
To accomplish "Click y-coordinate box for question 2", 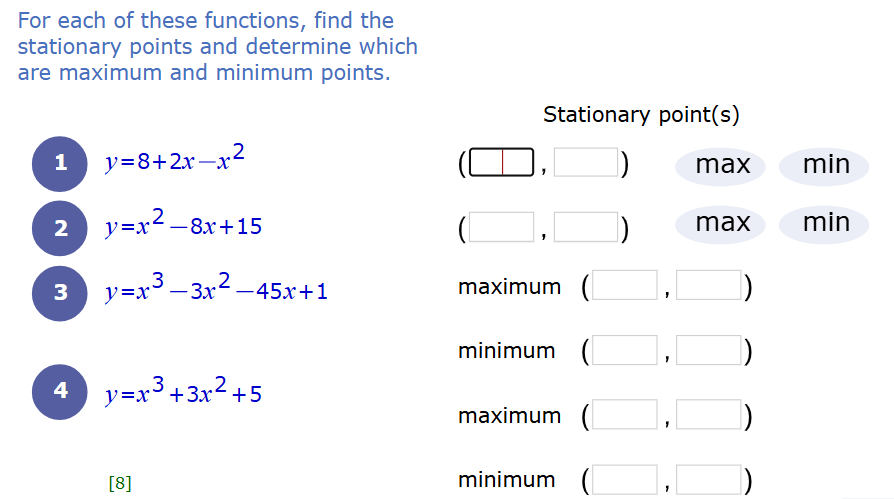I will pyautogui.click(x=586, y=228).
